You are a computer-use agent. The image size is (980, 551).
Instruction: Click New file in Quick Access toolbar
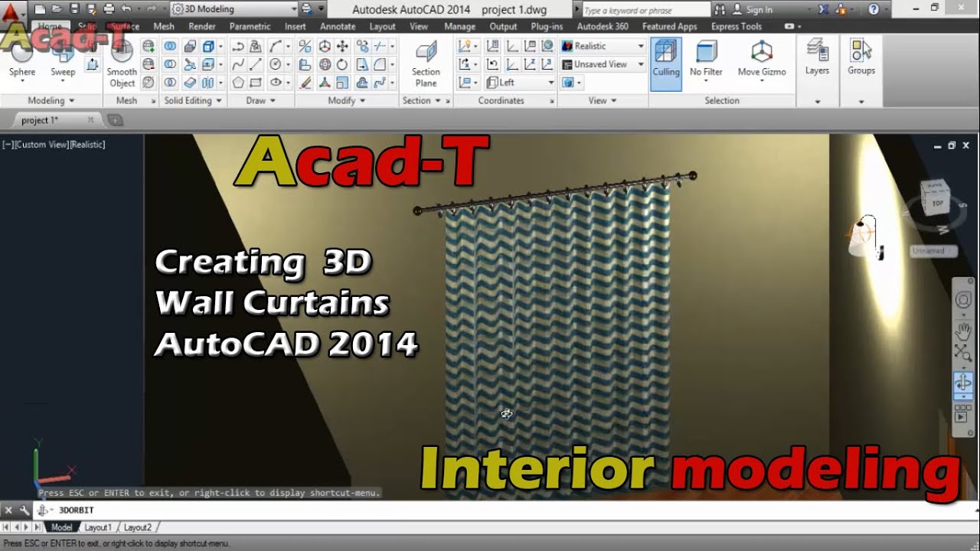40,9
